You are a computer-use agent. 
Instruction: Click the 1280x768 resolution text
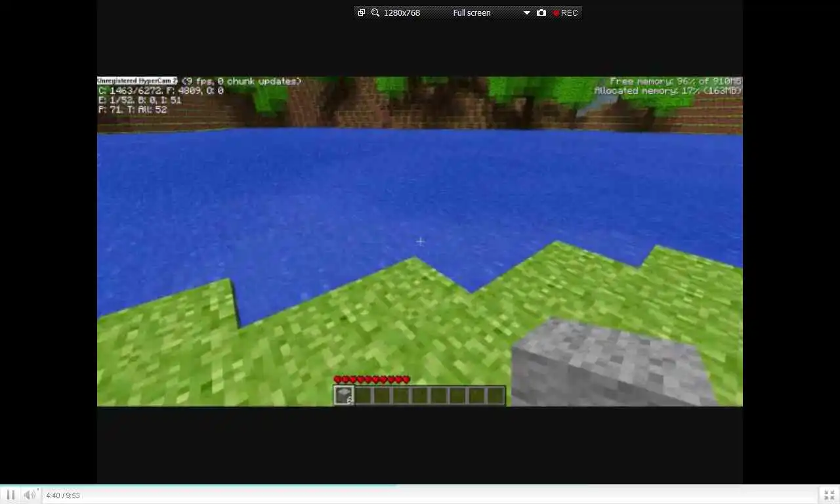tap(402, 12)
